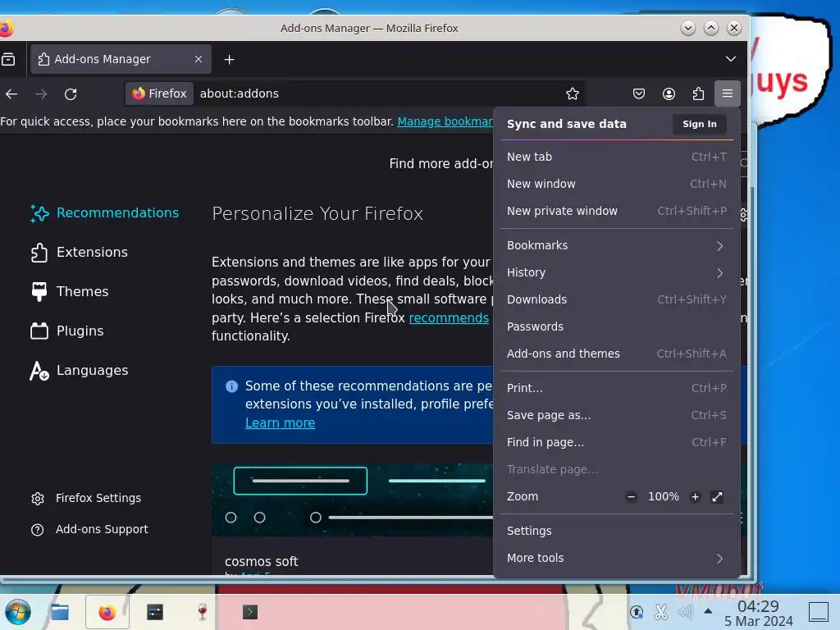Select Themes category in sidebar
840x630 pixels.
tap(71, 291)
